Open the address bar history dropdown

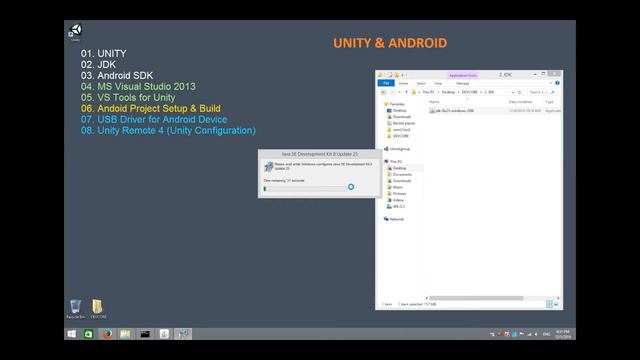(x=513, y=92)
